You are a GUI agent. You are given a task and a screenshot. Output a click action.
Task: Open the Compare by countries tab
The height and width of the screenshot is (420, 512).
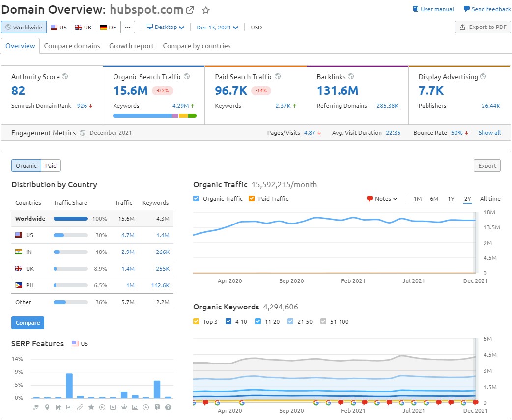coord(197,46)
